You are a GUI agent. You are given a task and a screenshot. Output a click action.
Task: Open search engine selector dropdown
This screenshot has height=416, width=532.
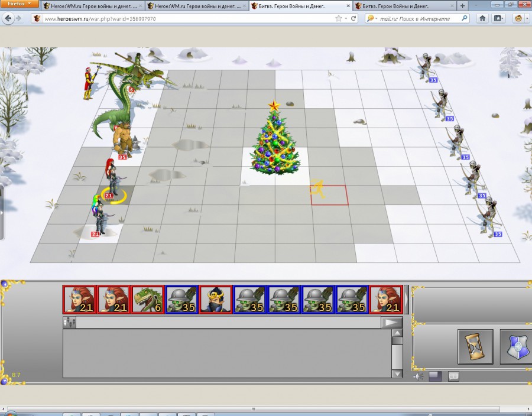372,19
